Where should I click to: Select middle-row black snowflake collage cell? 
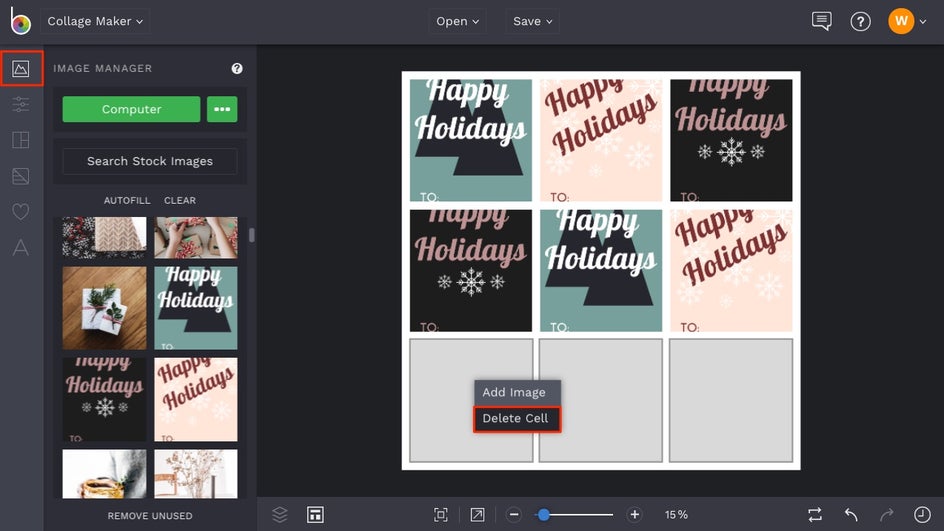(x=471, y=270)
